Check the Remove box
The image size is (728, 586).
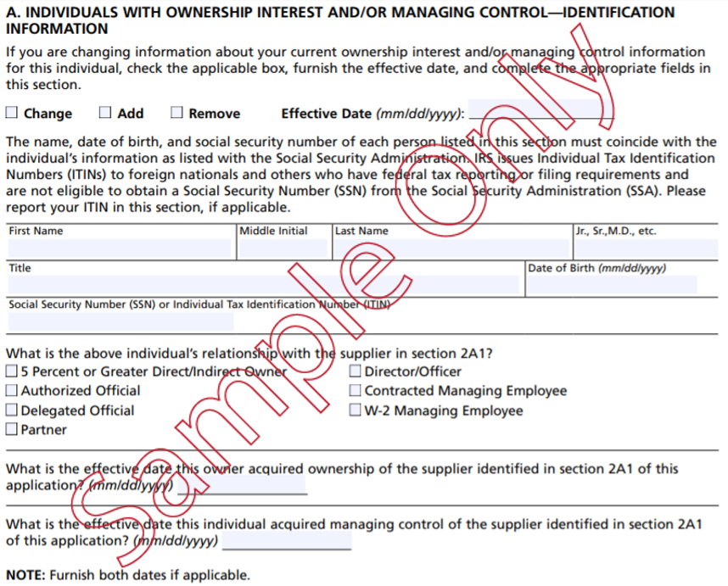(176, 111)
